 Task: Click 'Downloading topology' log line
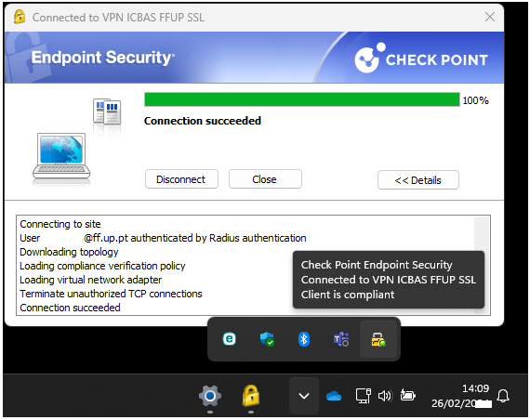point(69,252)
